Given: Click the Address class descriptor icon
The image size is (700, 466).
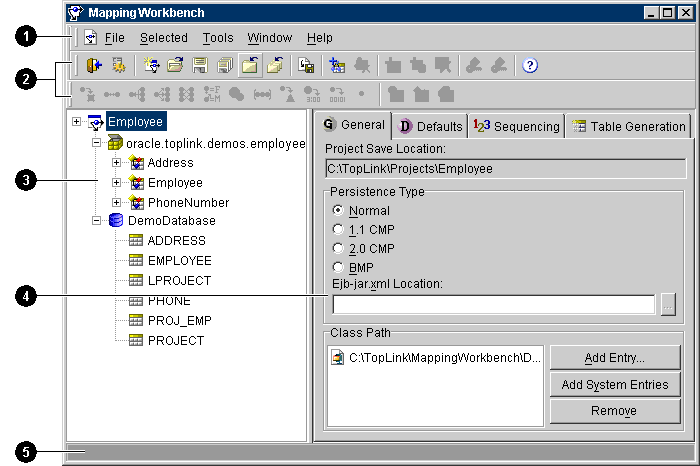Looking at the screenshot, I should (136, 162).
